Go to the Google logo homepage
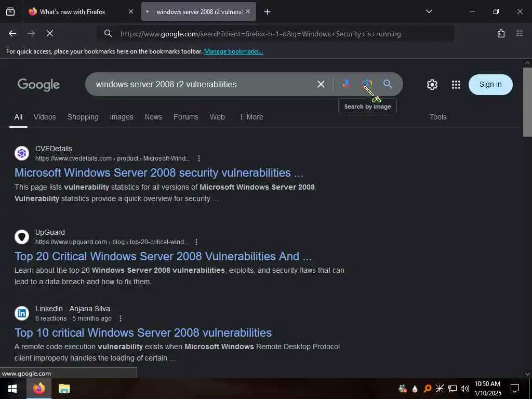Screen dimensions: 532x399 point(38,85)
